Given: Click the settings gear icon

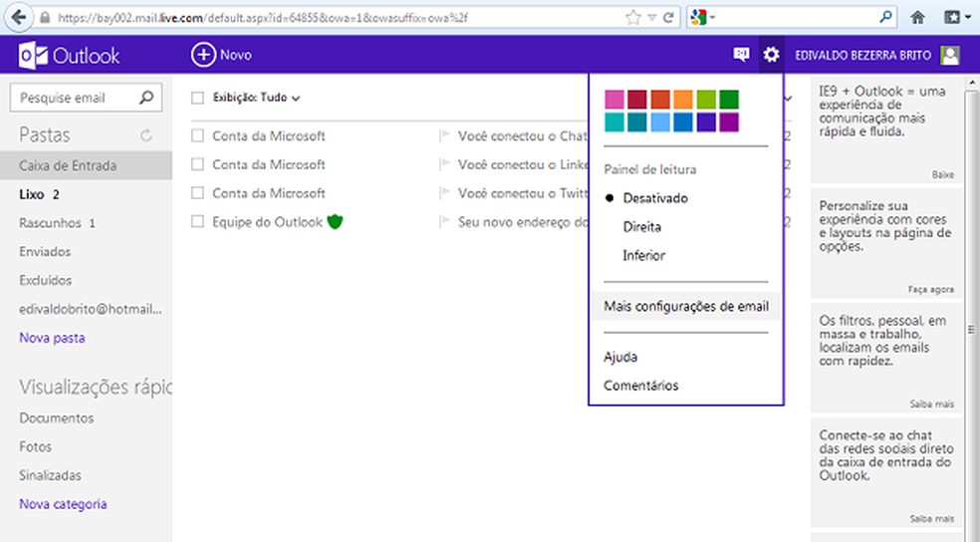Looking at the screenshot, I should pos(771,55).
